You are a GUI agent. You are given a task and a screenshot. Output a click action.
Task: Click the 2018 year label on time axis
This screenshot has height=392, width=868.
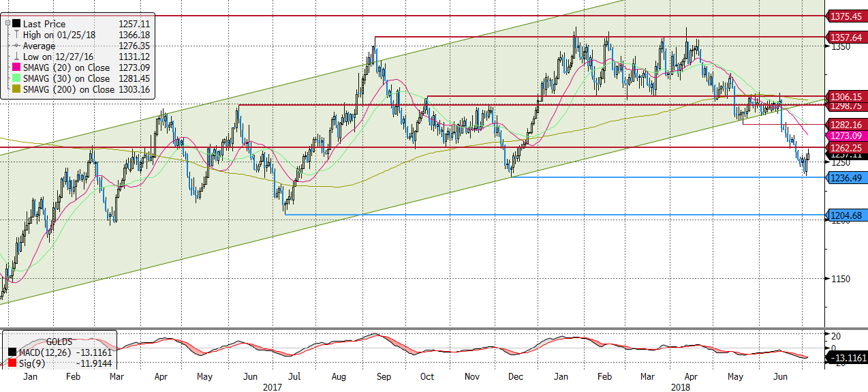681,386
